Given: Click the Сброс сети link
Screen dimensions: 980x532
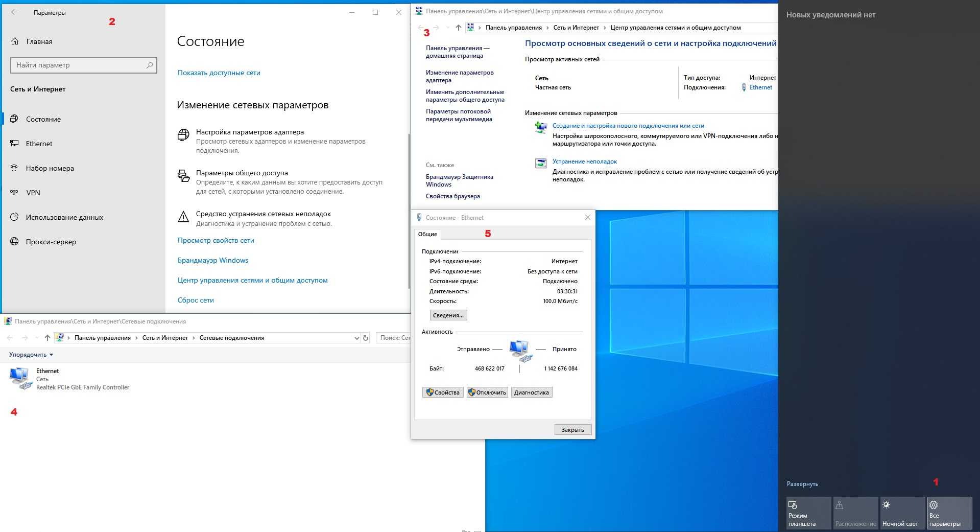Looking at the screenshot, I should pos(196,300).
